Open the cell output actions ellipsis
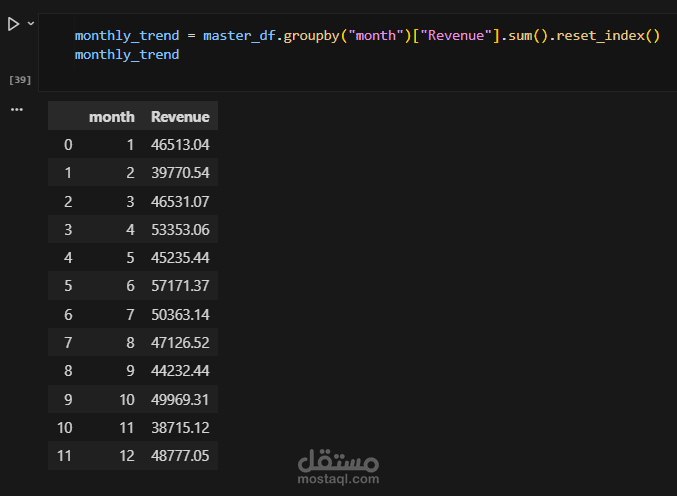This screenshot has width=677, height=496. (16, 109)
